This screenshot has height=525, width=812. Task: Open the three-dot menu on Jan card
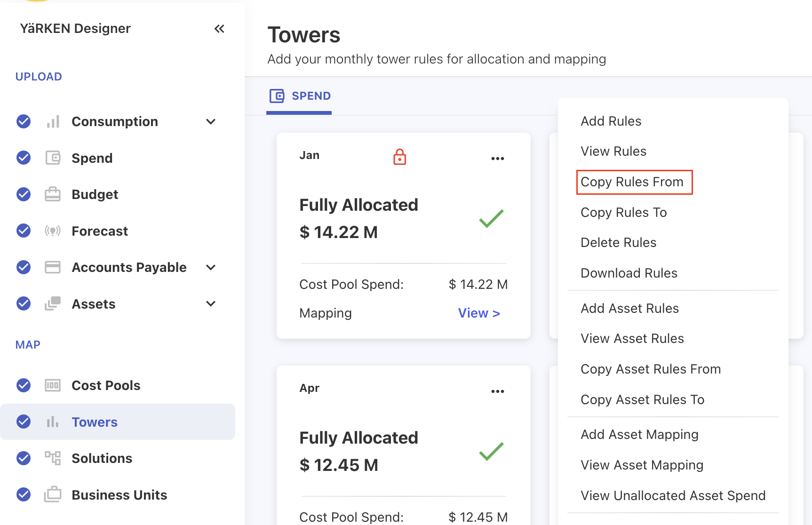click(497, 159)
